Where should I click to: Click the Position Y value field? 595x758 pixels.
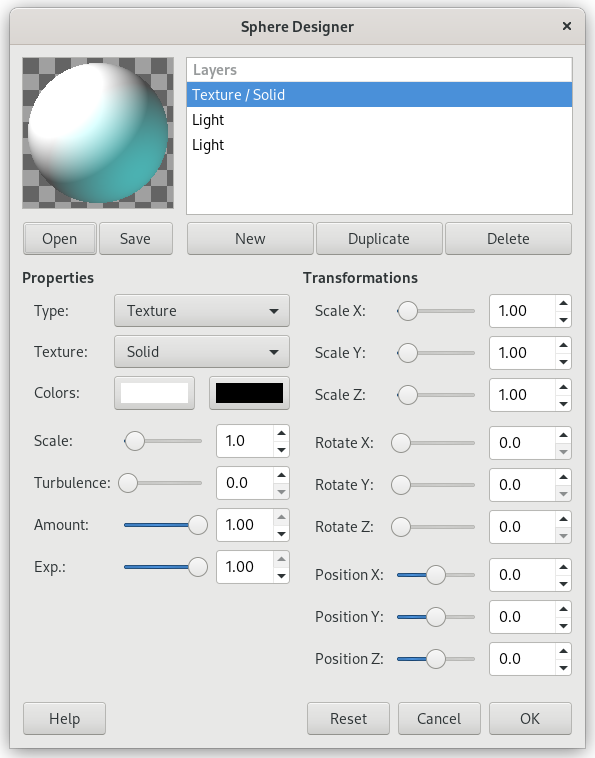pyautogui.click(x=522, y=617)
